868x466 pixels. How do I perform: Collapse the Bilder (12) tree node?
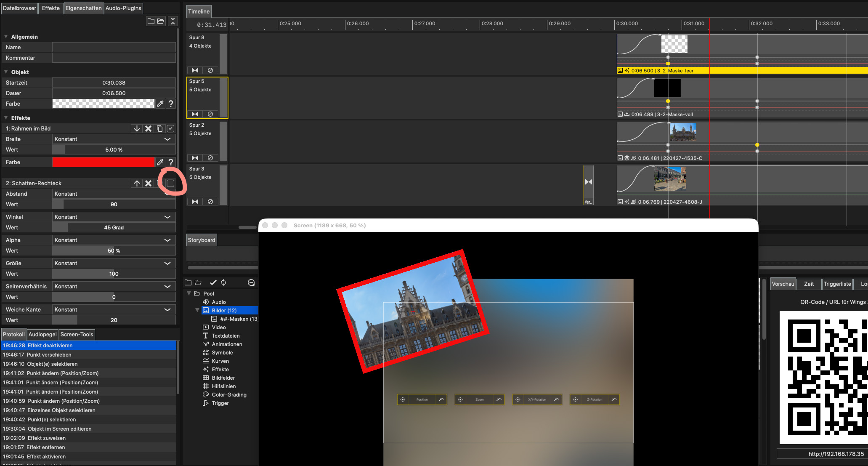pos(197,311)
